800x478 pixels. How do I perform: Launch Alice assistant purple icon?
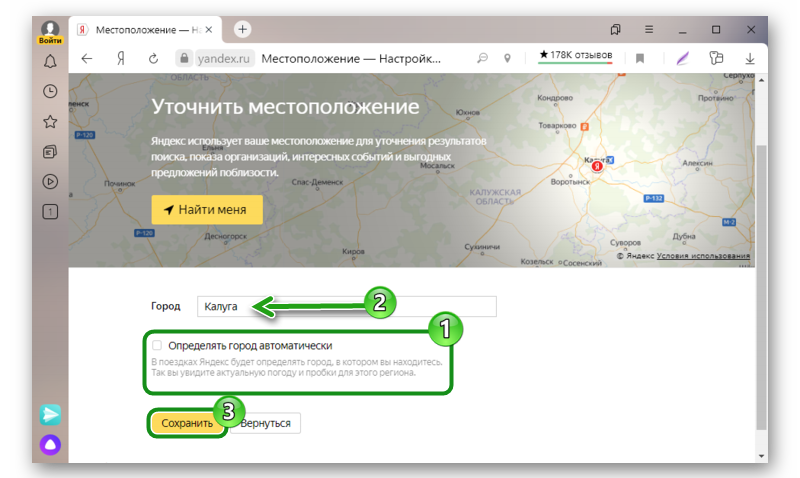coord(50,445)
